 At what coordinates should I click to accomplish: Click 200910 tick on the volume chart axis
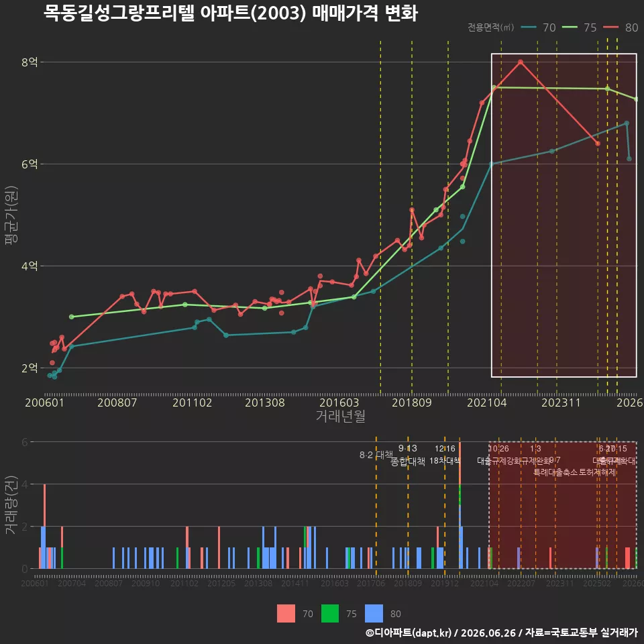[x=146, y=583]
